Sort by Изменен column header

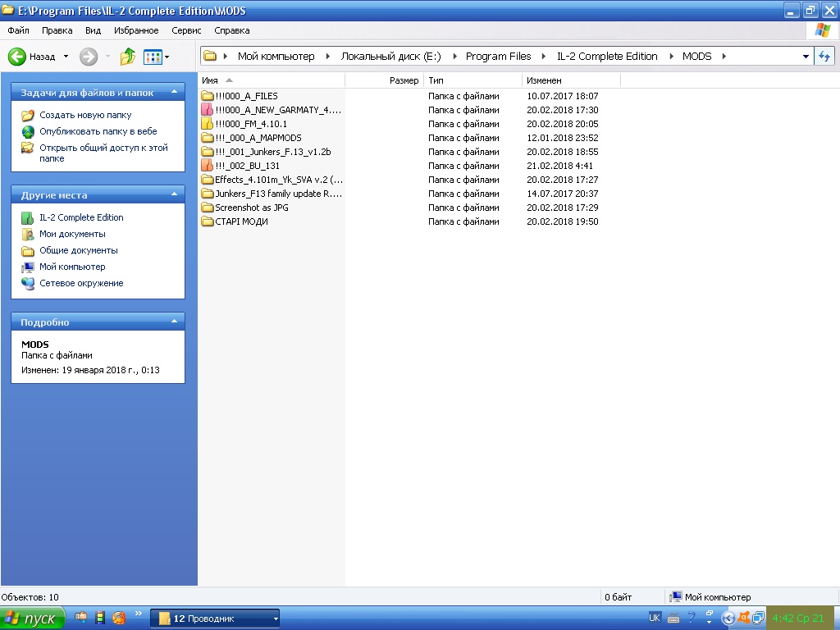pos(571,80)
